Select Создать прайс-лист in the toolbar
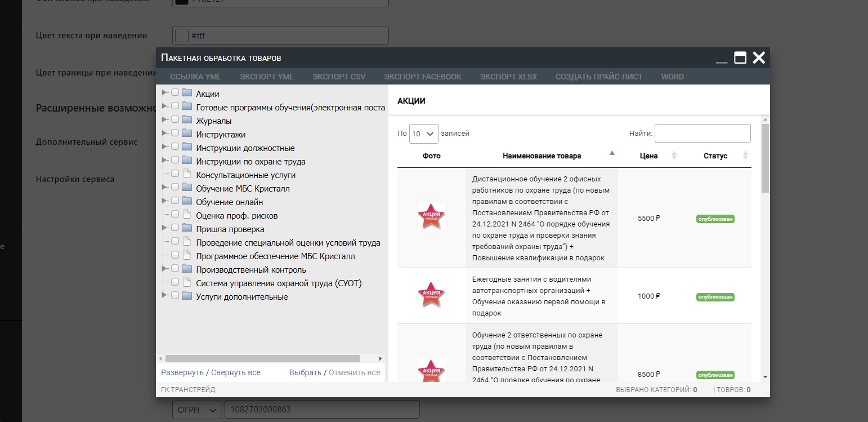868x422 pixels. [x=598, y=77]
